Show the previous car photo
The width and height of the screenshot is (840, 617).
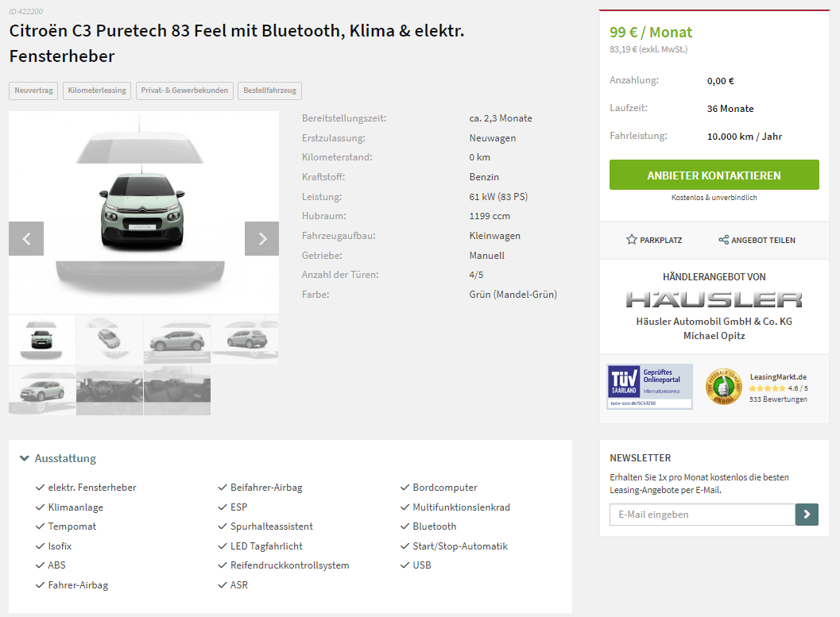(26, 239)
